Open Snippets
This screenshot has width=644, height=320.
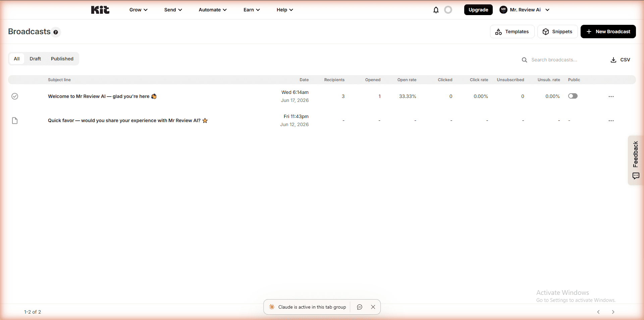tap(557, 32)
